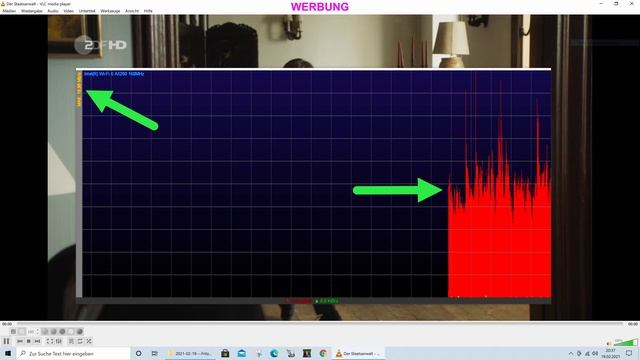The height and width of the screenshot is (360, 640).
Task: Click the Windows search text box
Action: (73, 353)
